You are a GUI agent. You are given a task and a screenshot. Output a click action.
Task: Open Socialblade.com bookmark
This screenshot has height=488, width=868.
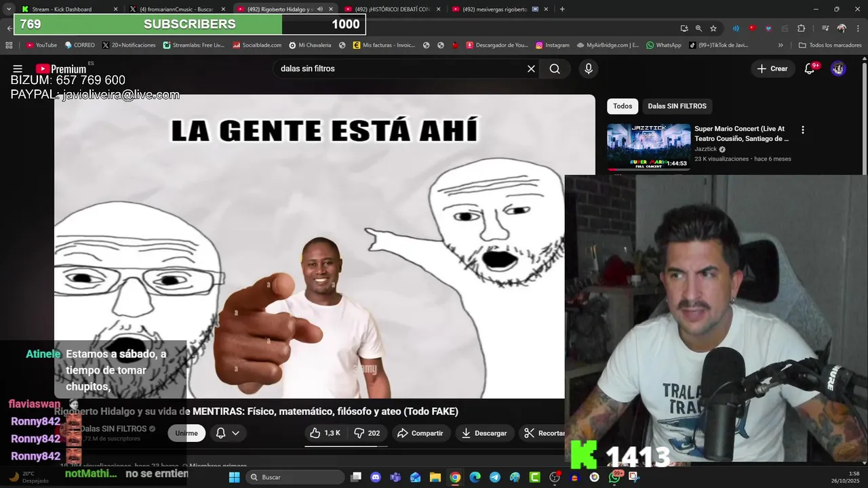(x=257, y=45)
